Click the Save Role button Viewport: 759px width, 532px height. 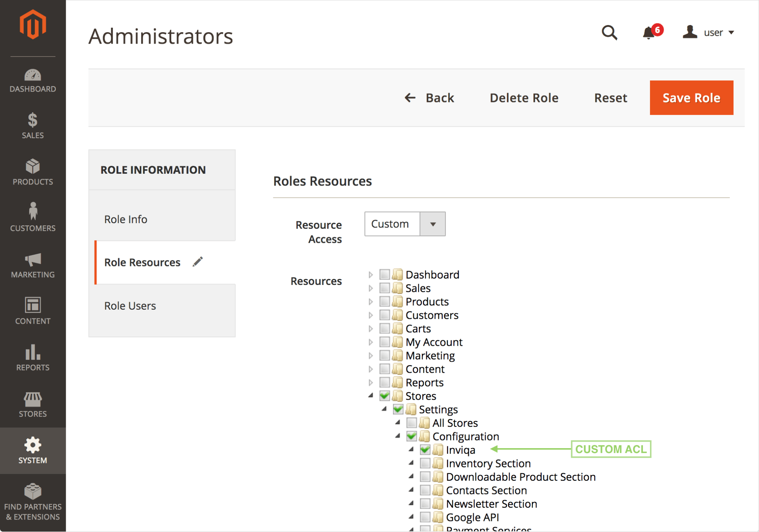click(x=691, y=98)
